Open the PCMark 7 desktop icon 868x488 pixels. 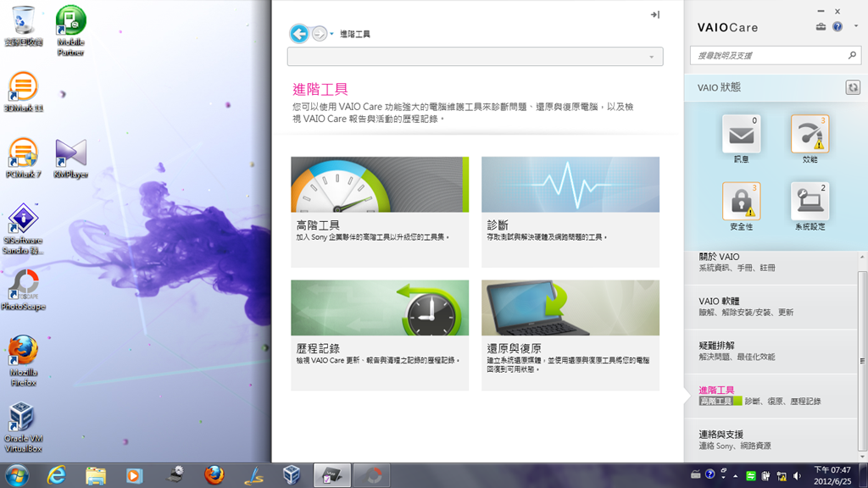(23, 158)
